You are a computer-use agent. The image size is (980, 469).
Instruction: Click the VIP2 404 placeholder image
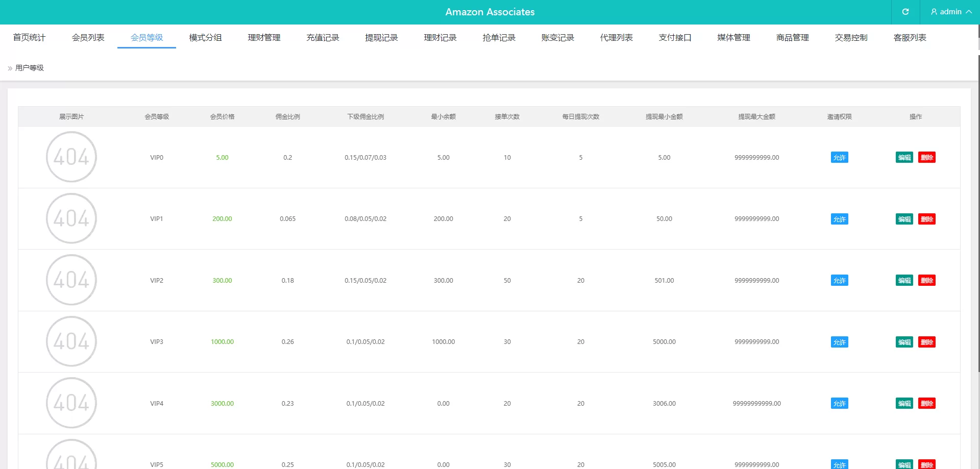pos(71,280)
